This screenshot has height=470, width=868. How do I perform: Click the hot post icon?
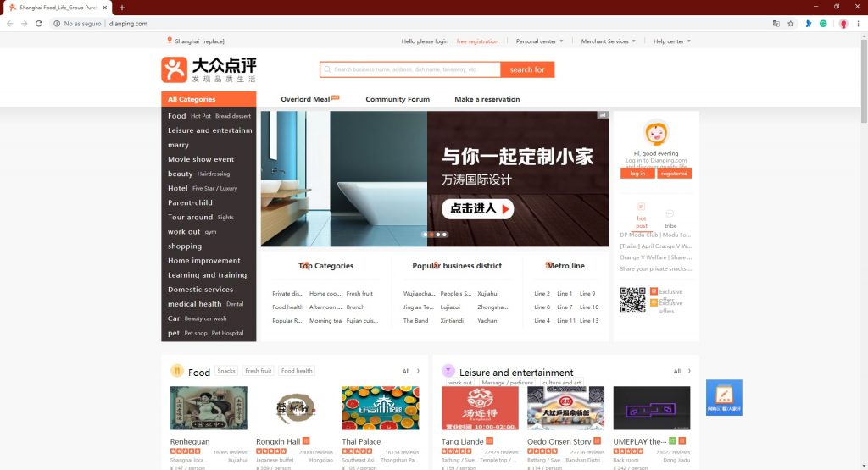642,207
